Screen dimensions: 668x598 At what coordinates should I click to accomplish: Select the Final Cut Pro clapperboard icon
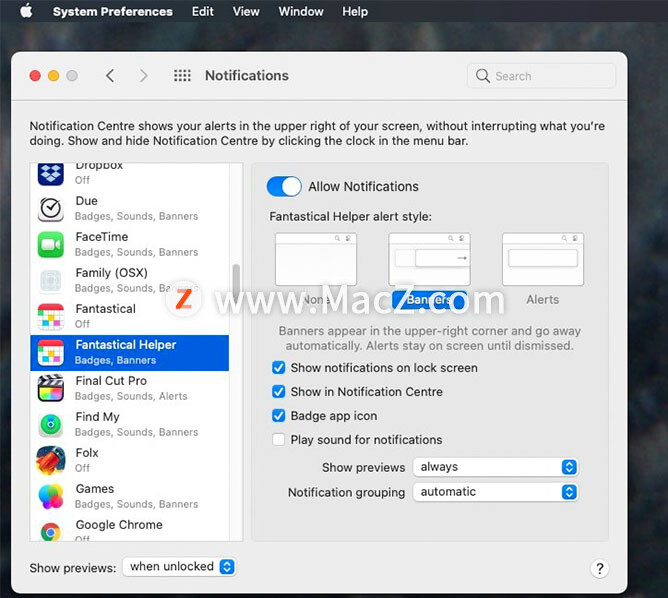pyautogui.click(x=51, y=388)
